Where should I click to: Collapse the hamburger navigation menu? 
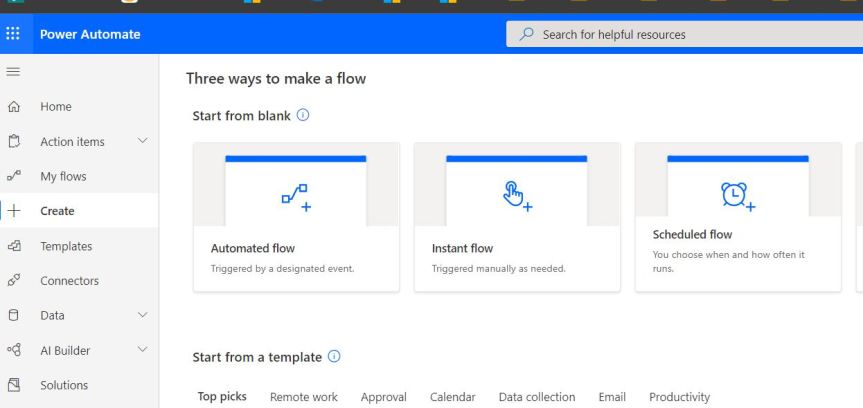[13, 72]
